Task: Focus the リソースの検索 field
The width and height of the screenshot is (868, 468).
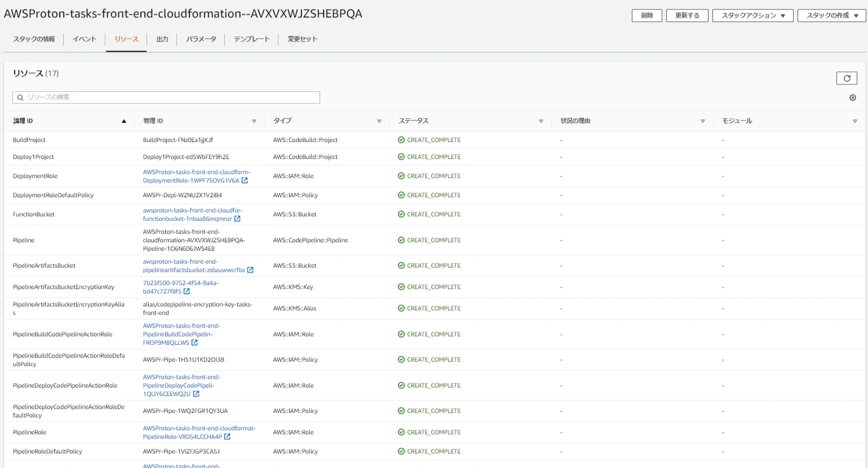Action: (x=166, y=97)
